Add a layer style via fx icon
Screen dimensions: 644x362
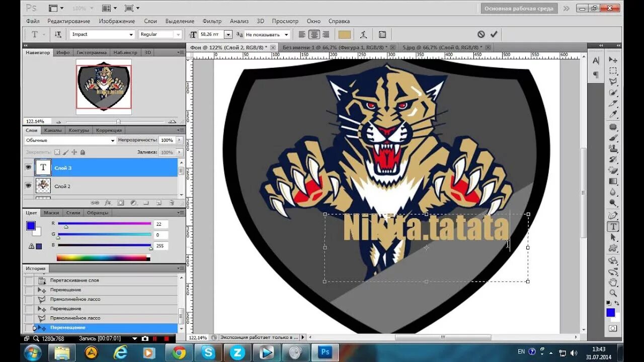(x=108, y=203)
